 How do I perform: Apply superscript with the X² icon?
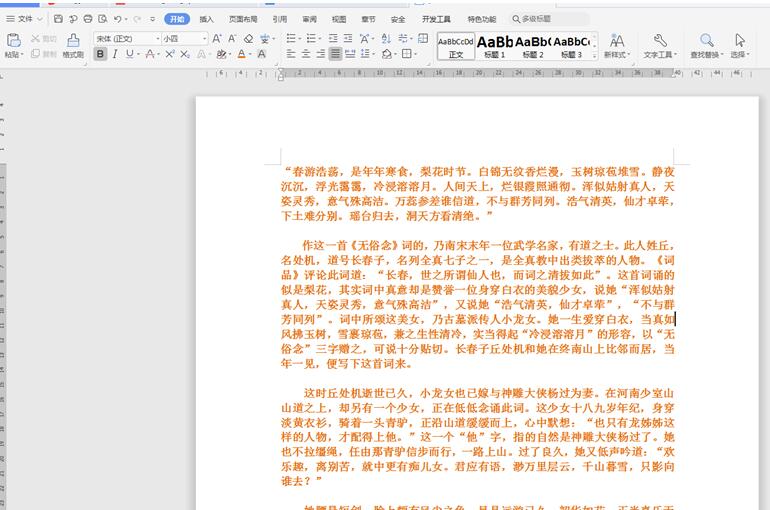point(169,54)
